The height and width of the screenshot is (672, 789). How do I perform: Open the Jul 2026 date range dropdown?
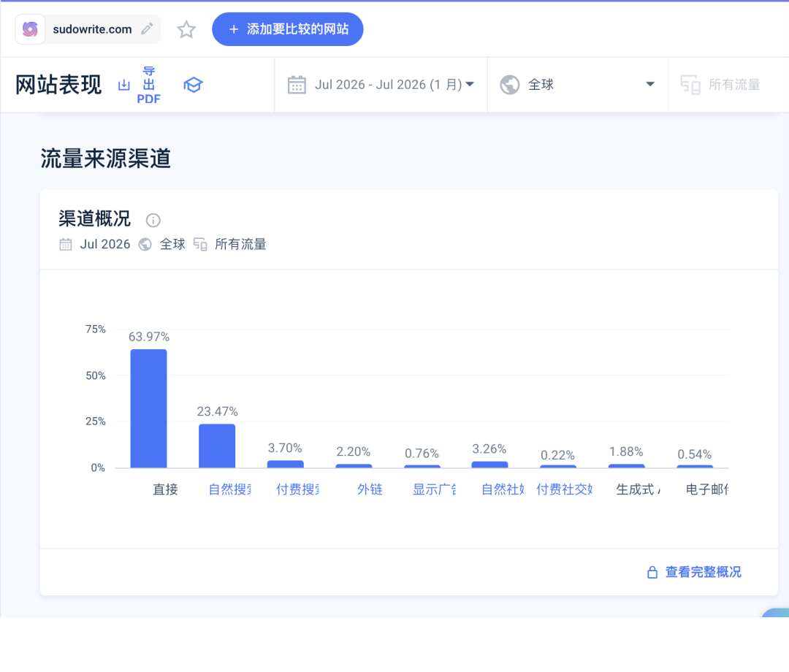(x=381, y=85)
